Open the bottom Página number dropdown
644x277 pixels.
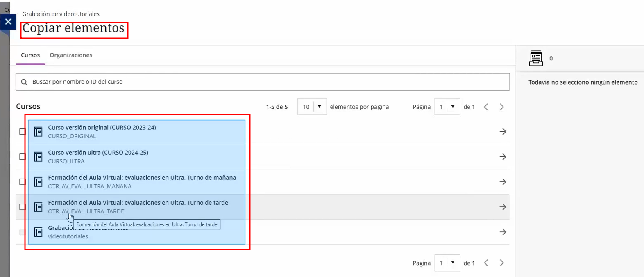point(447,263)
